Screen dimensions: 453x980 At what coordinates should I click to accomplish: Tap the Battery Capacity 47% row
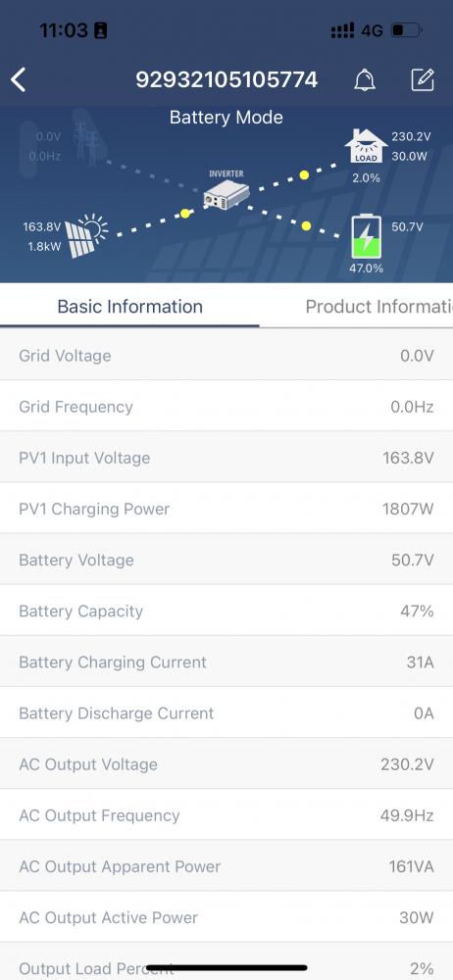226,611
